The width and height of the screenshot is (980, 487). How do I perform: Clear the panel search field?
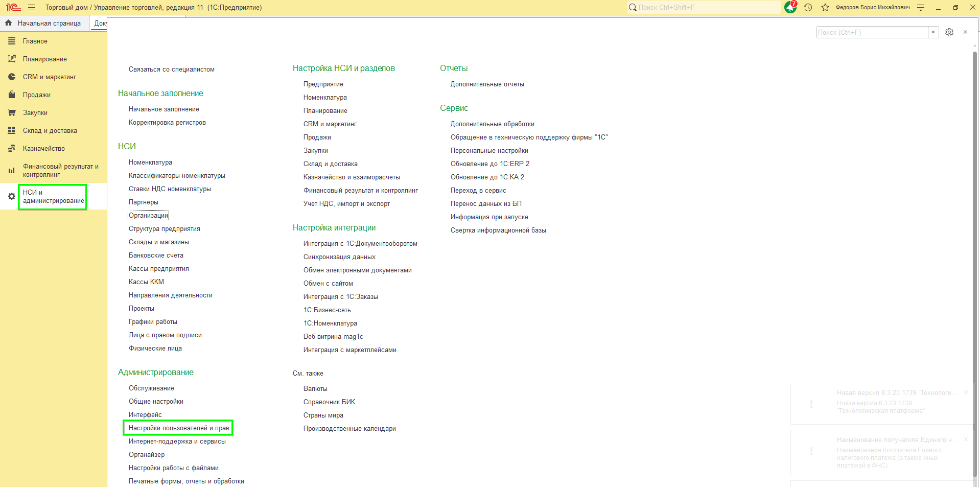coord(933,32)
